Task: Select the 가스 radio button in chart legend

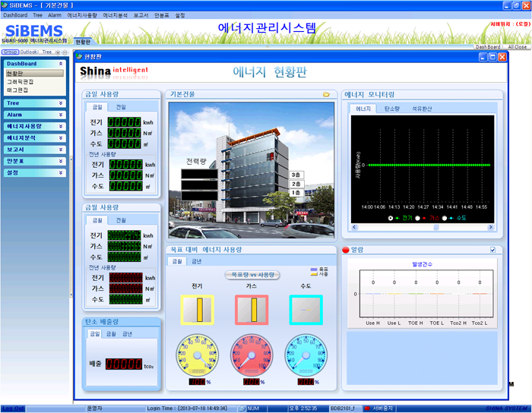Action: [418, 218]
